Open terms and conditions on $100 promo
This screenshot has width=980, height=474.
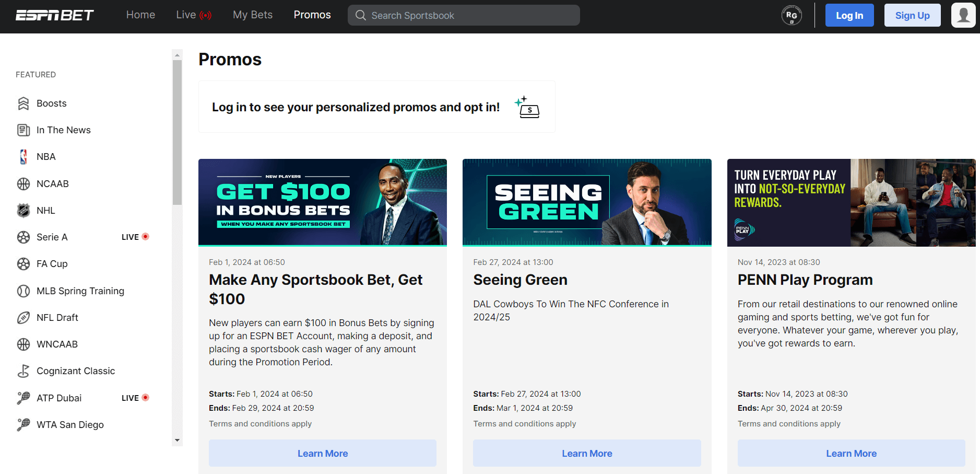260,424
